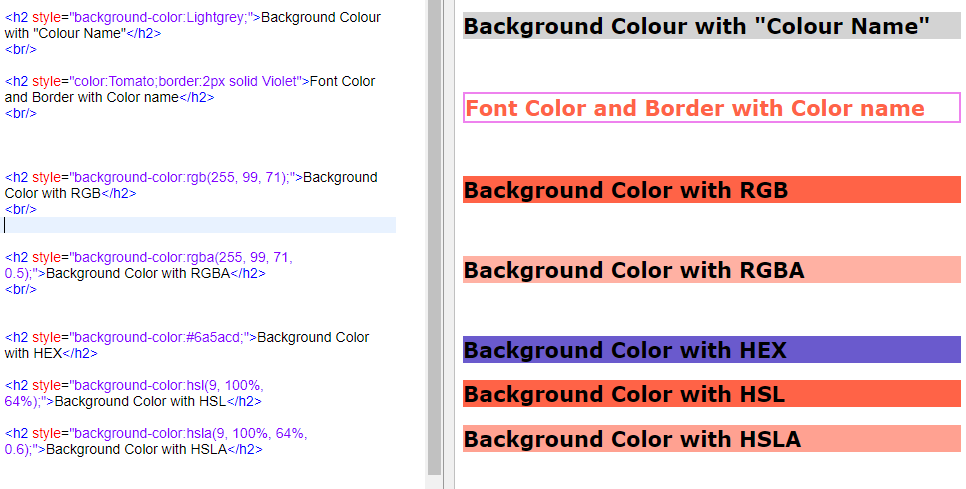Click code text 'Color with RGB' line
Screen dimensions: 966x489
tap(52, 193)
